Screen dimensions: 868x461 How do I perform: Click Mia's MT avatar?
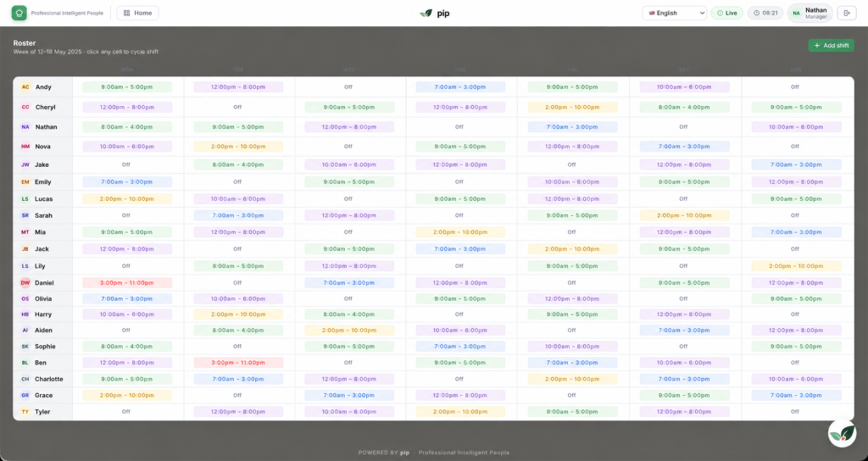pyautogui.click(x=25, y=232)
